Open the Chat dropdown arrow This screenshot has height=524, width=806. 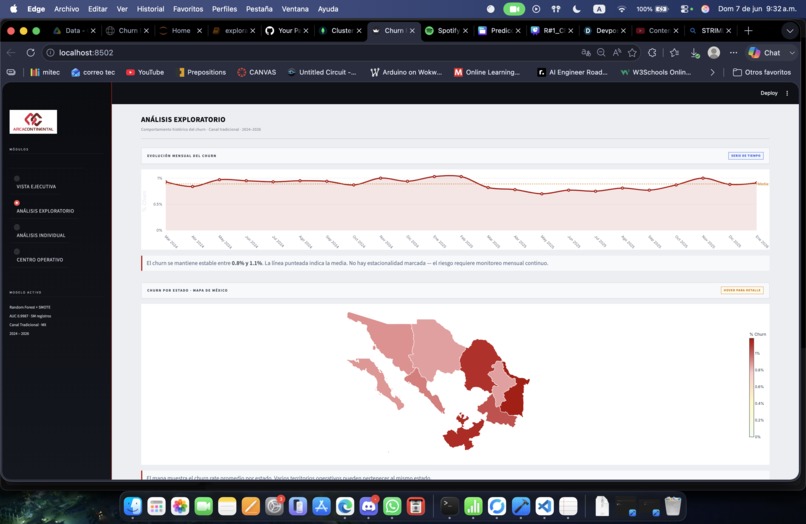[792, 52]
